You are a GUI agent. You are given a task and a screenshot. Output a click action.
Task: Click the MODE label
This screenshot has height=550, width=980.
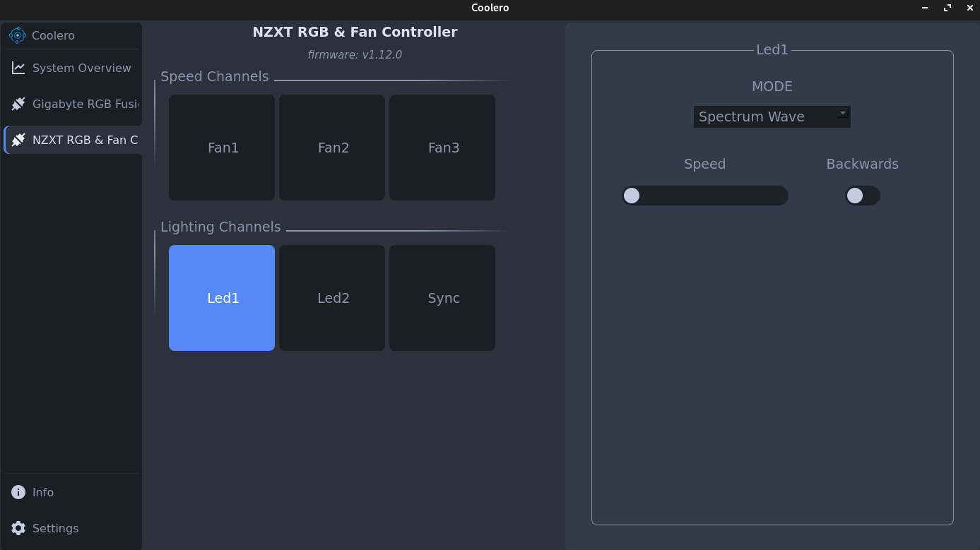[772, 86]
